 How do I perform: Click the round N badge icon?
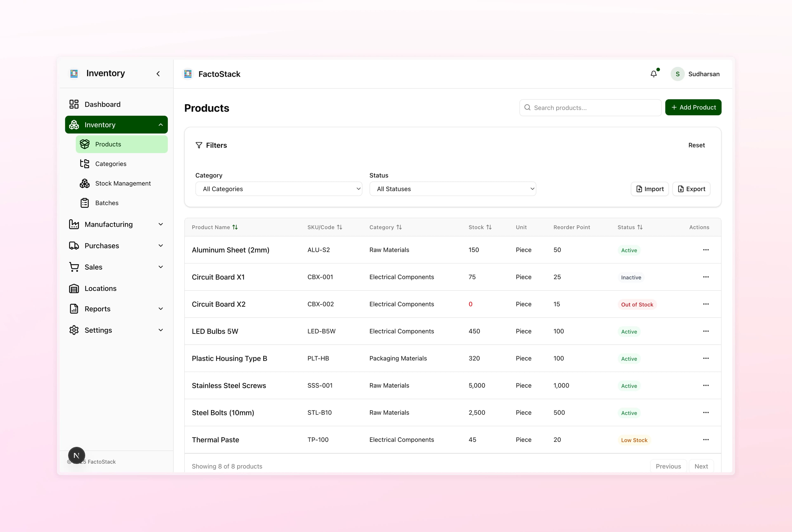76,455
